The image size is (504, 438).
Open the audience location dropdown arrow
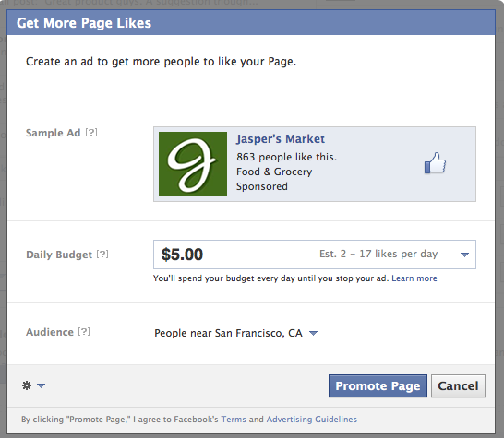click(314, 333)
